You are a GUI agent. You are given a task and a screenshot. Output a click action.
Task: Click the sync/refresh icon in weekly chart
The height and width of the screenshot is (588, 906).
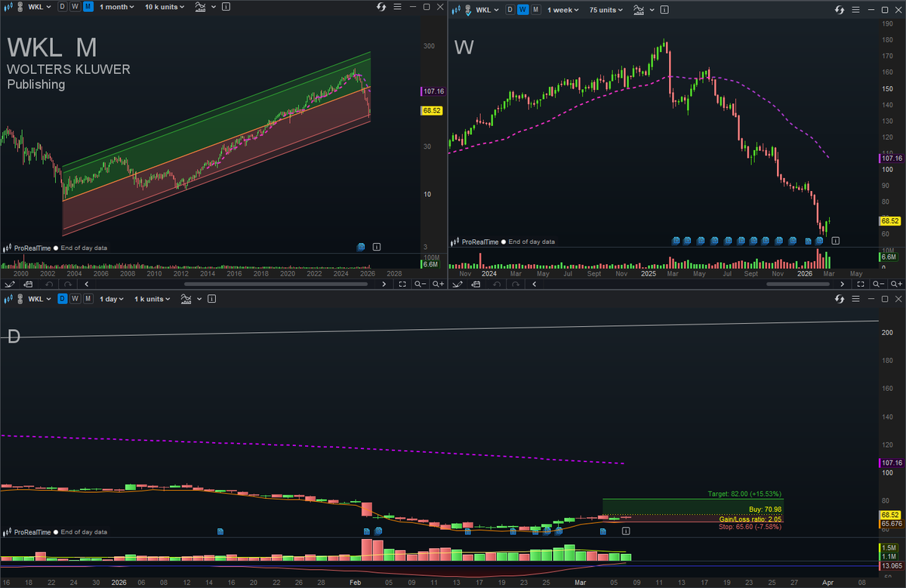(x=841, y=10)
